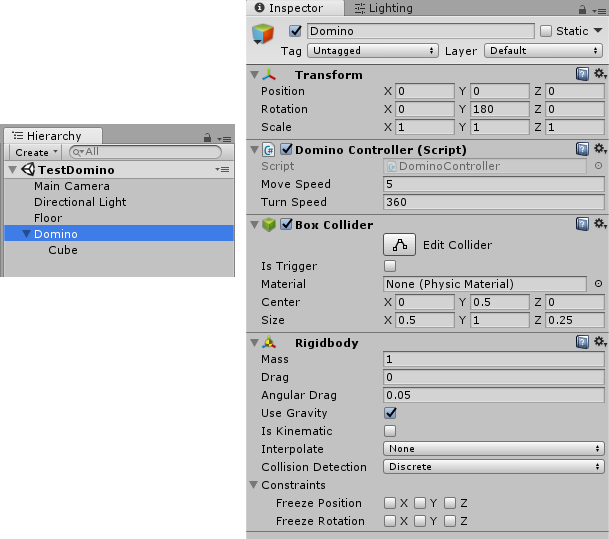Lock the Inspector panel
Viewport: 609px width, 539px height.
(x=582, y=9)
